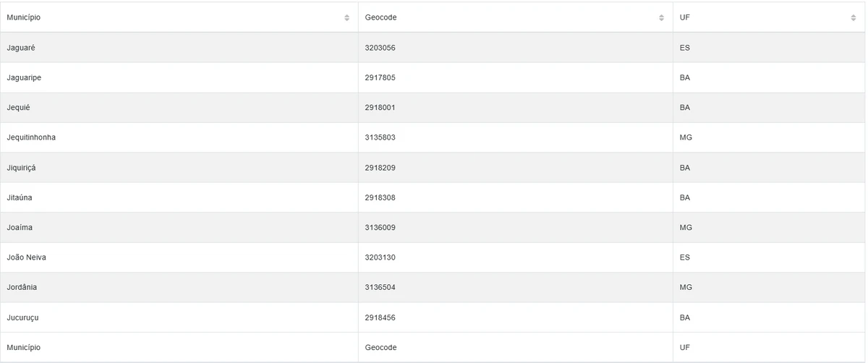Select the Jiquiriçá table row
This screenshot has height=363, width=868.
pyautogui.click(x=21, y=168)
